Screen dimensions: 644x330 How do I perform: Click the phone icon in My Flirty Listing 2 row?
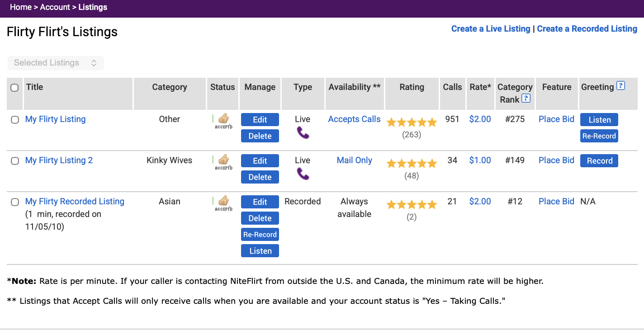(303, 174)
